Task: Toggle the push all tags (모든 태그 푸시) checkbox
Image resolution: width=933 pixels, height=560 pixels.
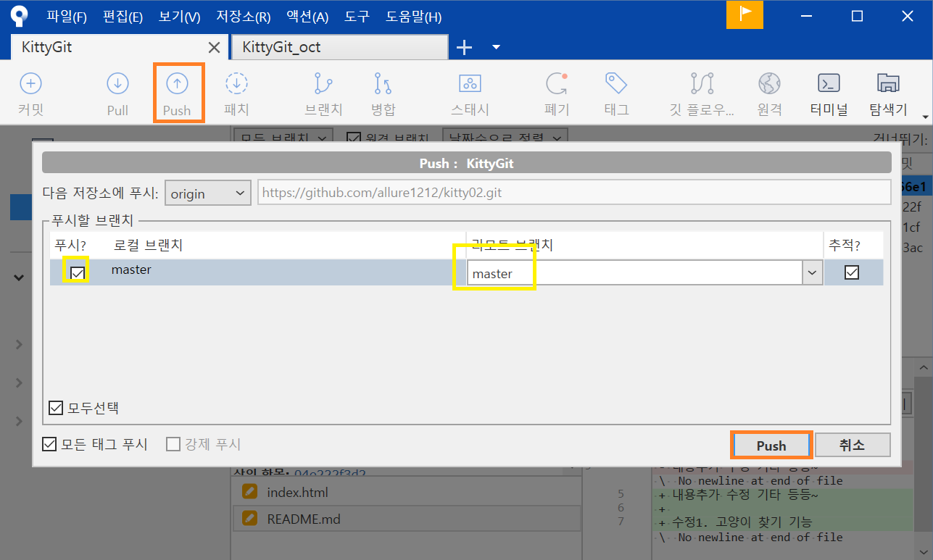Action: [49, 444]
